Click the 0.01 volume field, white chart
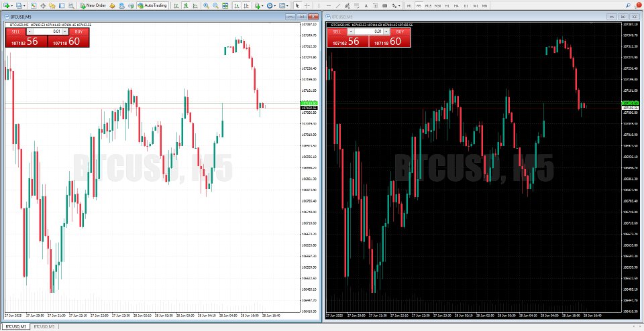Viewport: 644px width, 331px height. tap(46, 31)
